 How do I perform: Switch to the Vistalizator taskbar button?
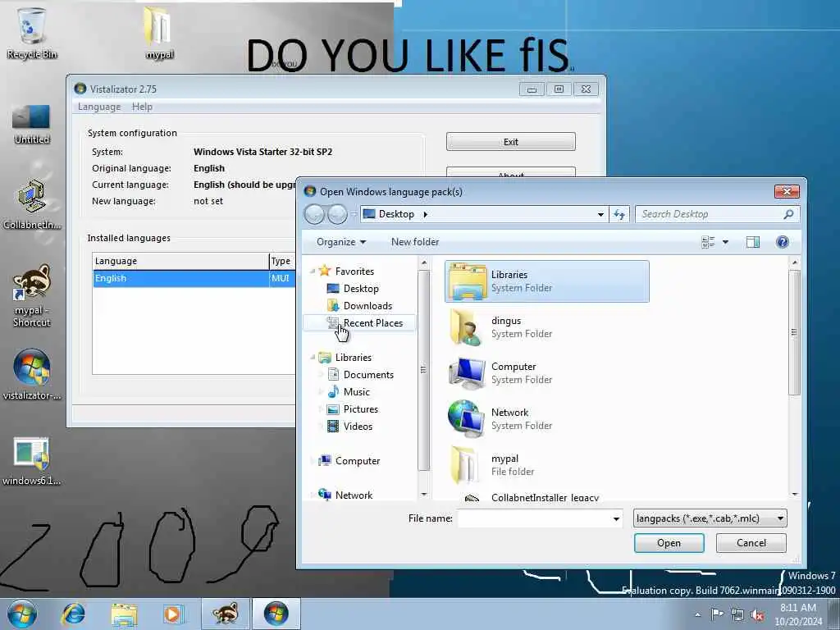[276, 614]
